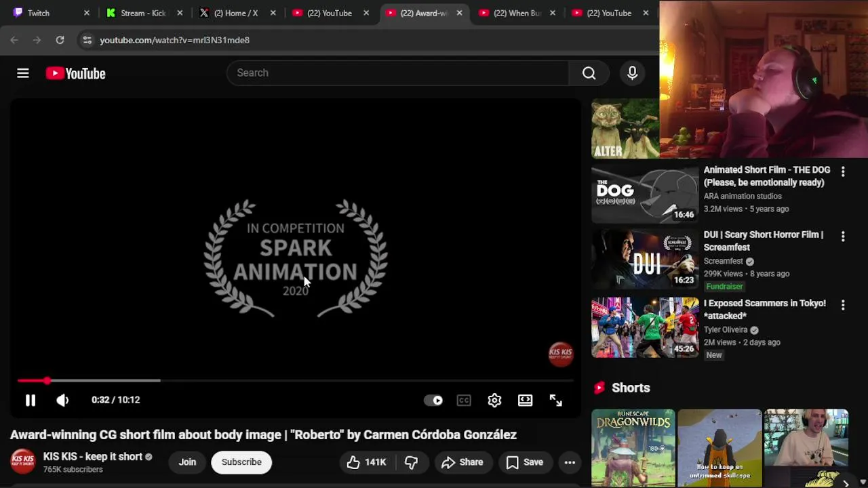Image resolution: width=868 pixels, height=488 pixels.
Task: Close the Award-winning video tab
Action: click(459, 13)
